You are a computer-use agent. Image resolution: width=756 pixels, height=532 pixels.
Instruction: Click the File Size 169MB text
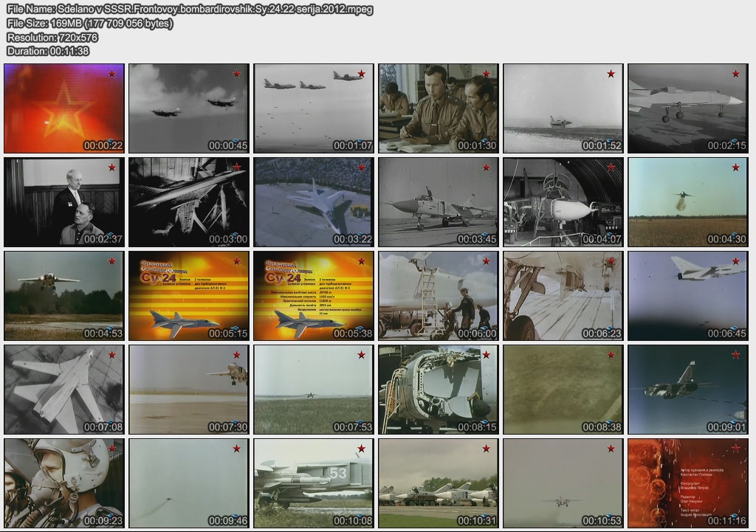click(90, 24)
